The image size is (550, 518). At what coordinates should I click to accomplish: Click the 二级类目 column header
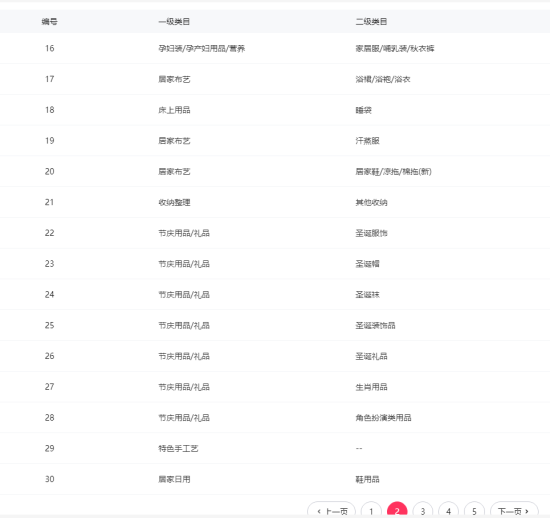click(371, 22)
